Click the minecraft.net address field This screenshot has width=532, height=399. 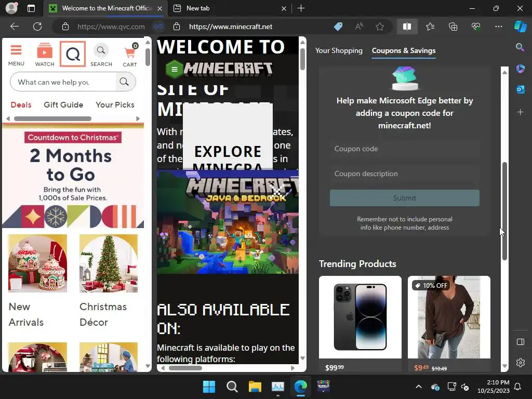[231, 26]
